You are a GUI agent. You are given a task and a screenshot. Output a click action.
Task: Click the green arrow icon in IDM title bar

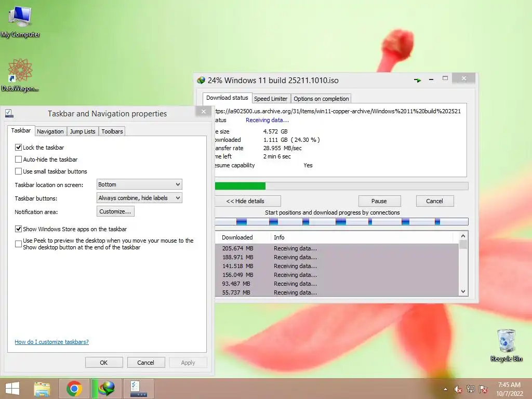click(x=417, y=80)
